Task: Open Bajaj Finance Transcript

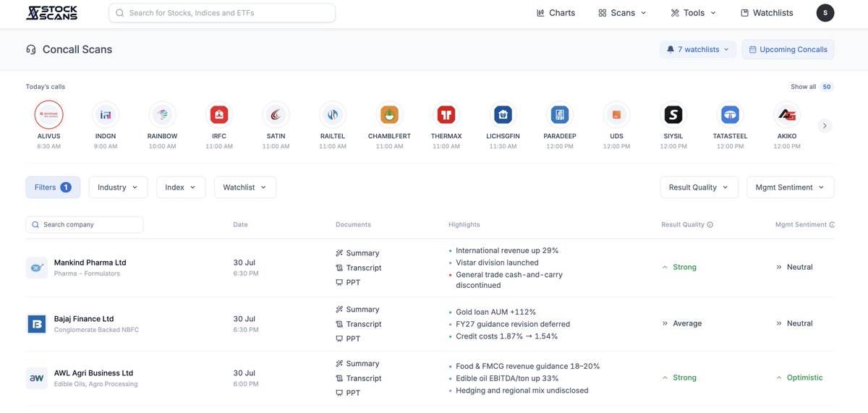Action: [x=359, y=324]
